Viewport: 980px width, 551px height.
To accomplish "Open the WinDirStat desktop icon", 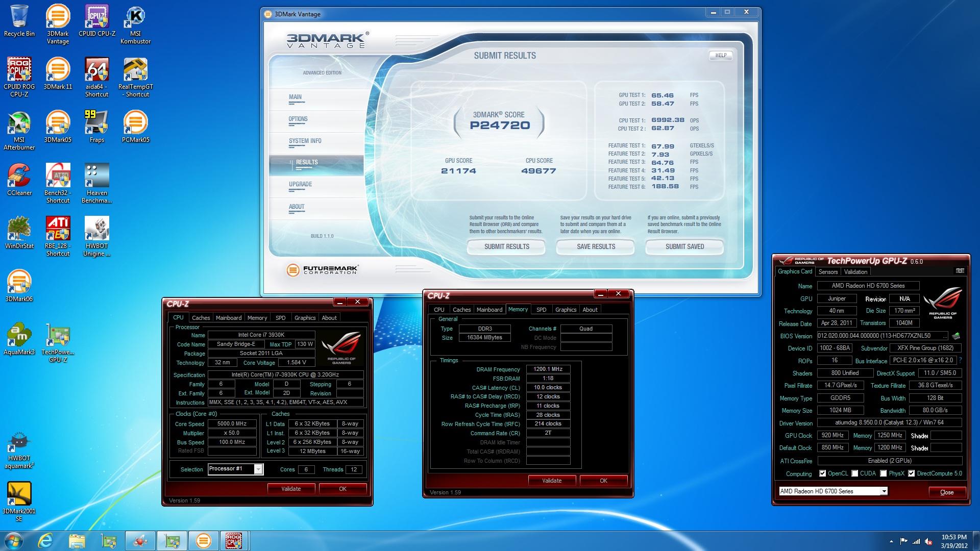I will [x=19, y=233].
